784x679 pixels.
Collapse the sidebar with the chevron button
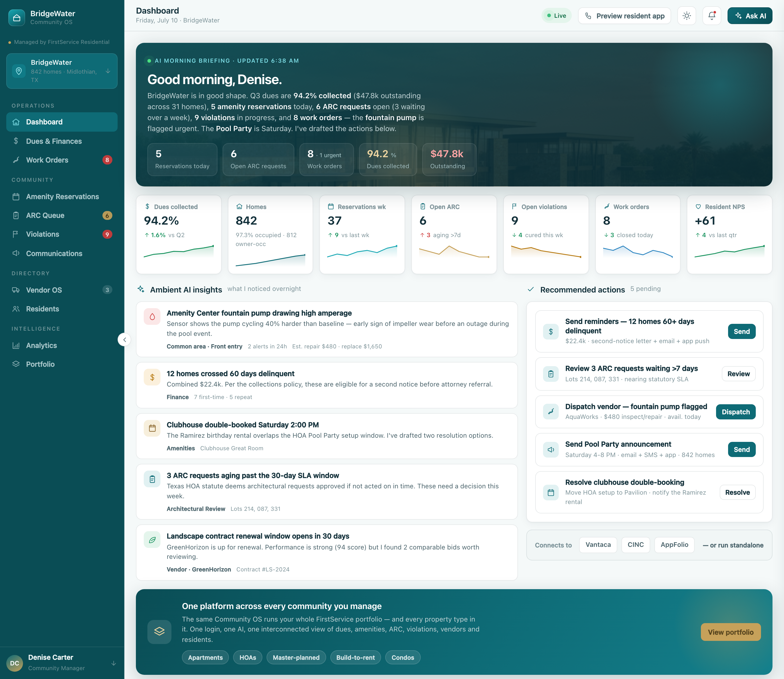click(x=124, y=340)
